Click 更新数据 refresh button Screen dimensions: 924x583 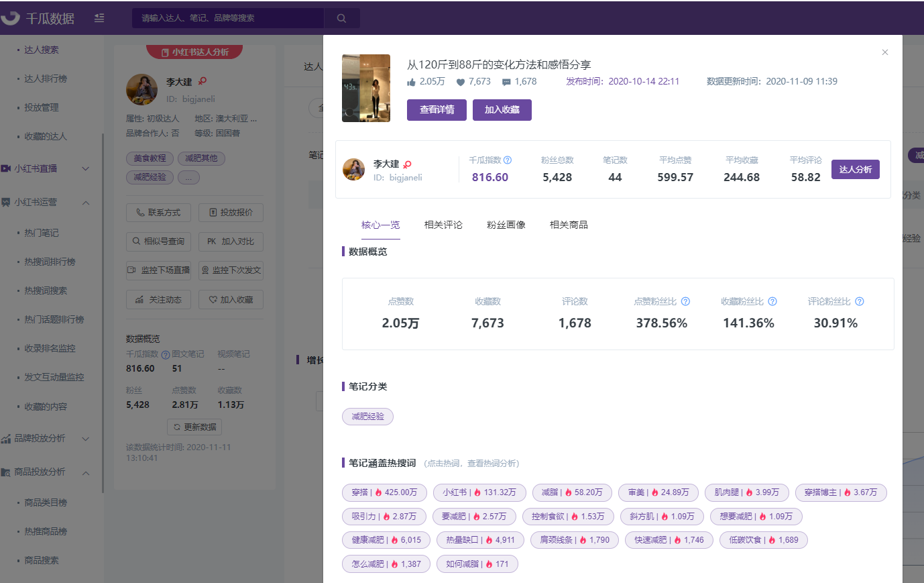pyautogui.click(x=194, y=427)
